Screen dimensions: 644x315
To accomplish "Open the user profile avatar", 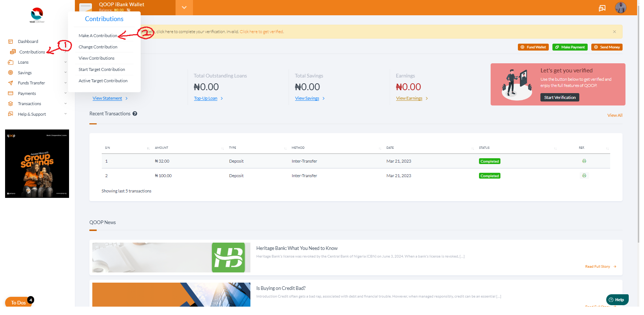I will [x=621, y=7].
